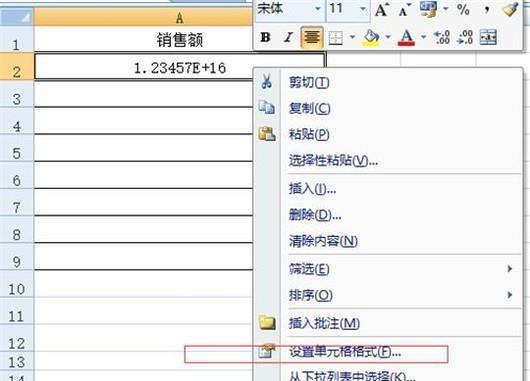This screenshot has height=381, width=530.
Task: Select row 1 header
Action: [x=17, y=40]
